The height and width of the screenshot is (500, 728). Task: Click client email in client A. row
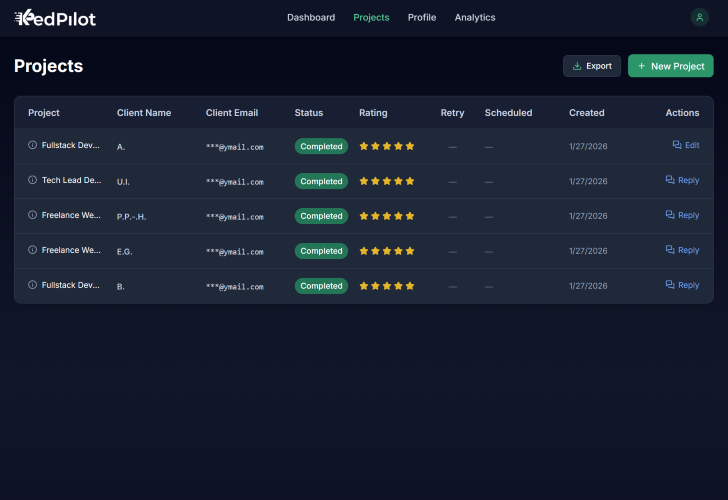pyautogui.click(x=234, y=147)
